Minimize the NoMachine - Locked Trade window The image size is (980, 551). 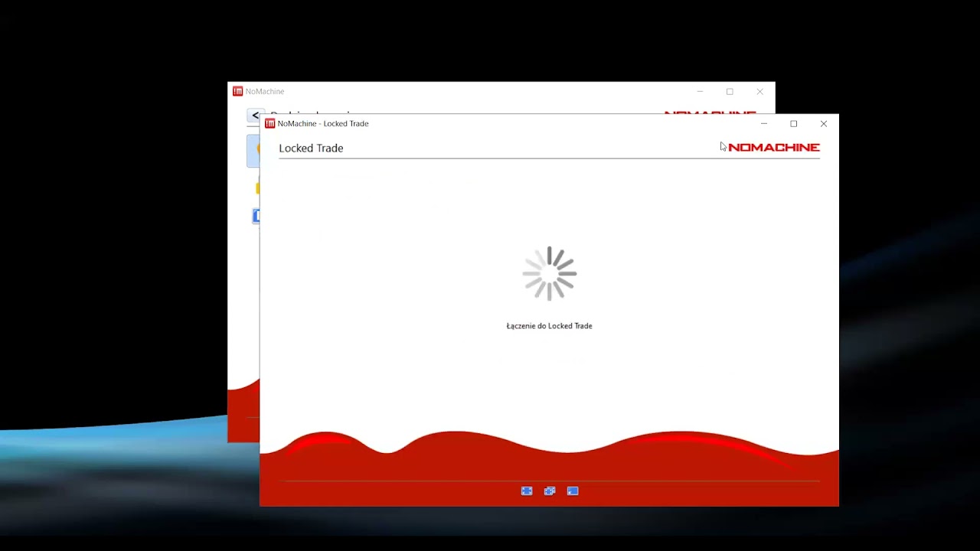tap(763, 123)
